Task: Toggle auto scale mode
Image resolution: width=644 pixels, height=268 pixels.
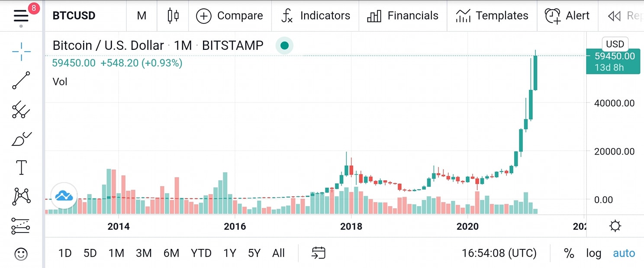Action: (624, 253)
